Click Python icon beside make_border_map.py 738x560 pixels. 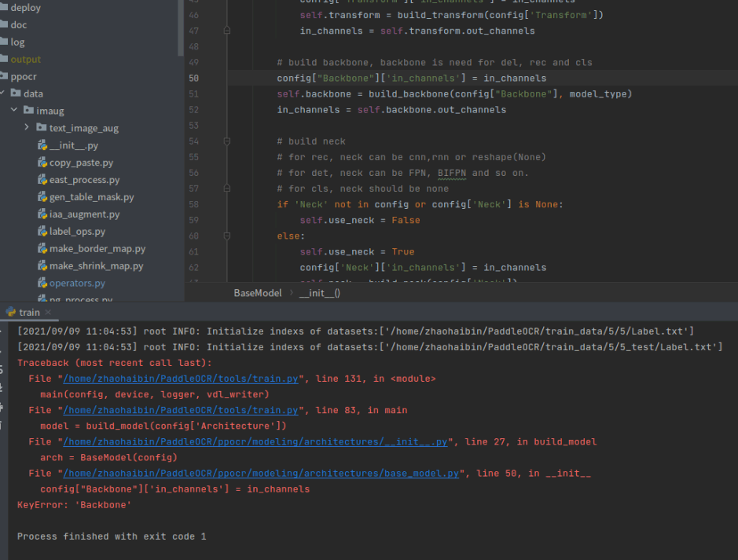point(42,249)
